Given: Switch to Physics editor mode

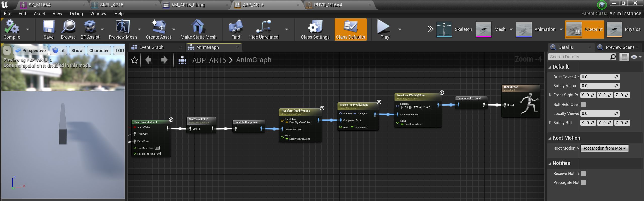Looking at the screenshot, I should pos(624,29).
